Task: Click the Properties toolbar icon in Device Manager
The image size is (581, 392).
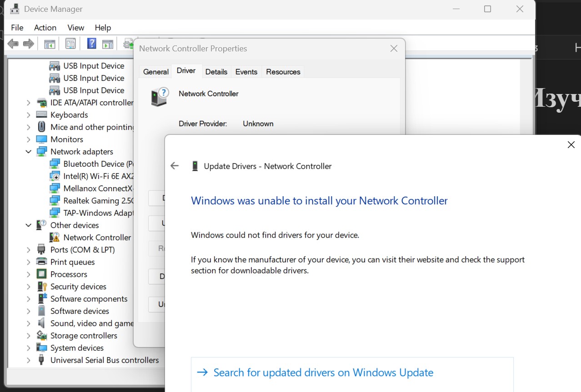Action: pyautogui.click(x=70, y=44)
